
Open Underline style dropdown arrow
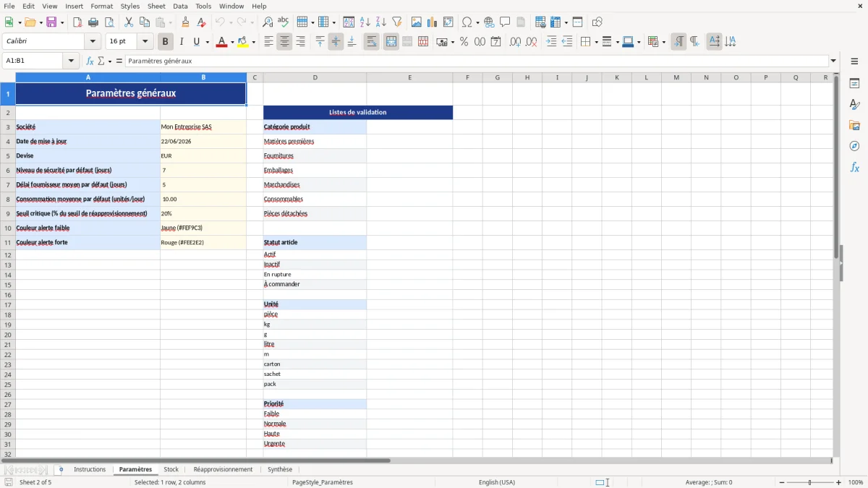207,42
